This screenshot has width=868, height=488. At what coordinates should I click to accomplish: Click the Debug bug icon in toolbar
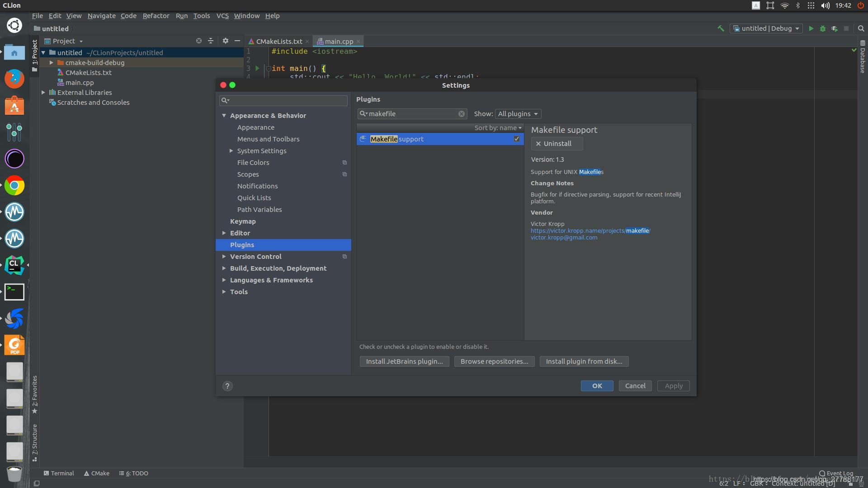pyautogui.click(x=823, y=28)
